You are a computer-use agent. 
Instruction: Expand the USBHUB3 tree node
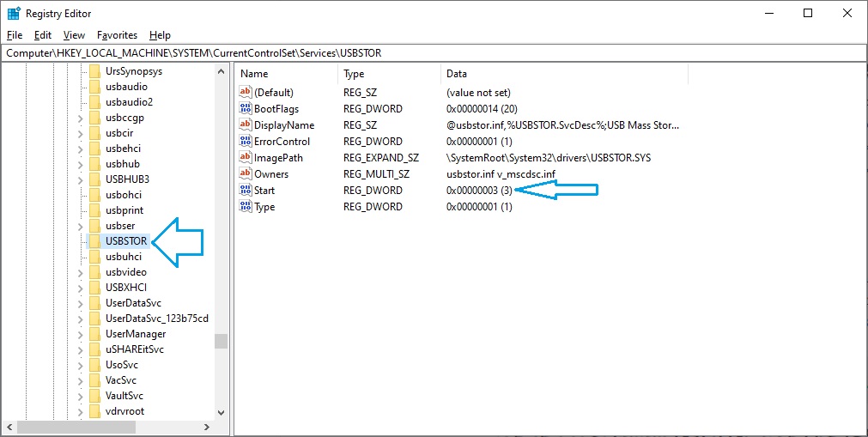click(x=80, y=180)
